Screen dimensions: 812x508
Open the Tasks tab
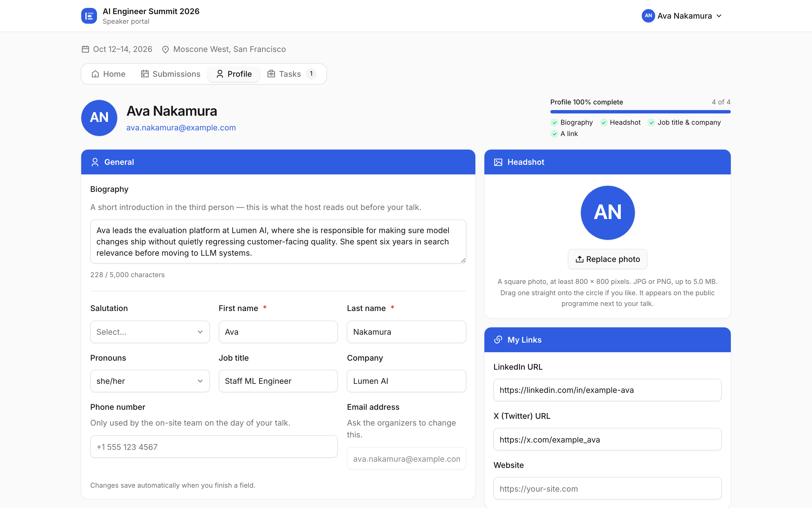click(x=291, y=74)
